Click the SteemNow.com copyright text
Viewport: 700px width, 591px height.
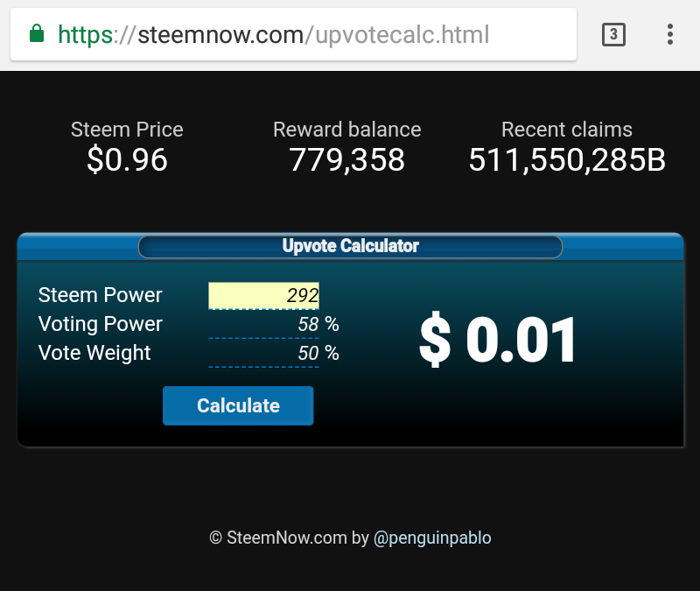(290, 538)
